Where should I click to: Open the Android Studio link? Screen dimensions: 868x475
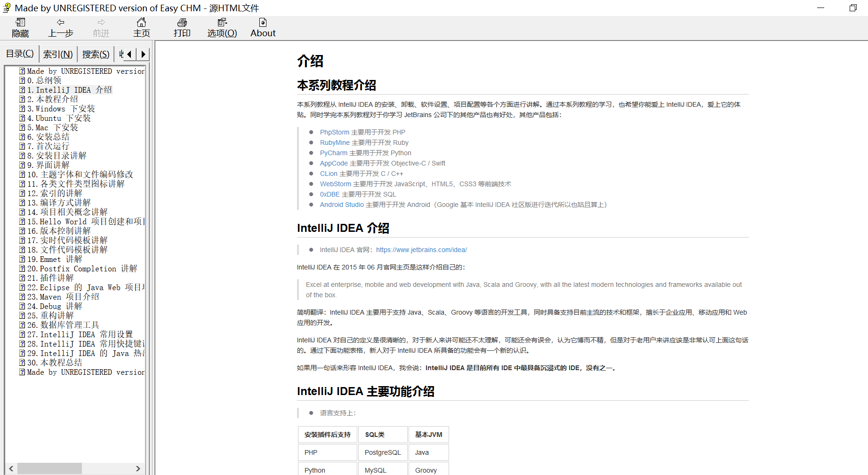tap(342, 205)
